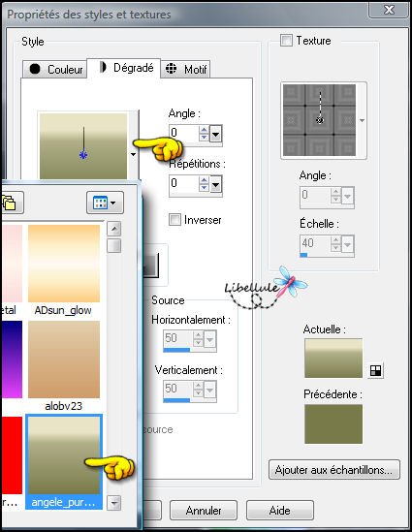Screen dimensions: 412x532
Task: Open the texture picker dropdown arrow
Action: [x=363, y=120]
